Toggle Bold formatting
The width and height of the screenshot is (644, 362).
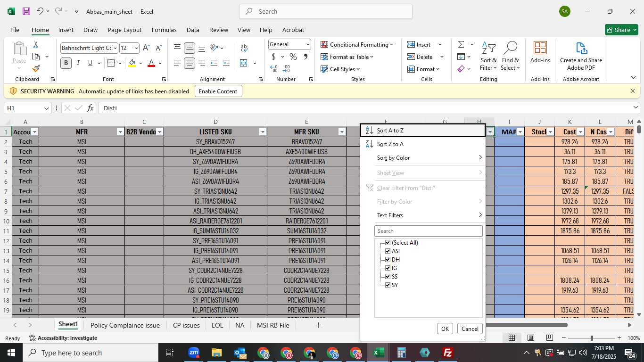pos(66,63)
